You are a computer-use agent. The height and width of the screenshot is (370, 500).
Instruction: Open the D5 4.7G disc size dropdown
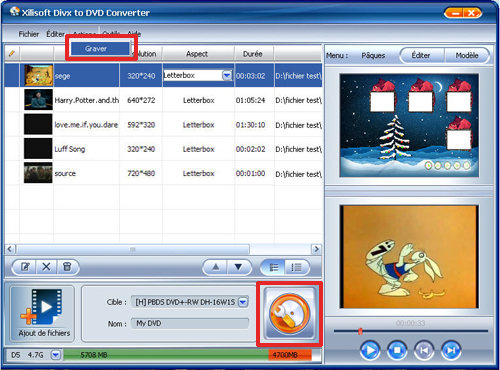[x=56, y=355]
